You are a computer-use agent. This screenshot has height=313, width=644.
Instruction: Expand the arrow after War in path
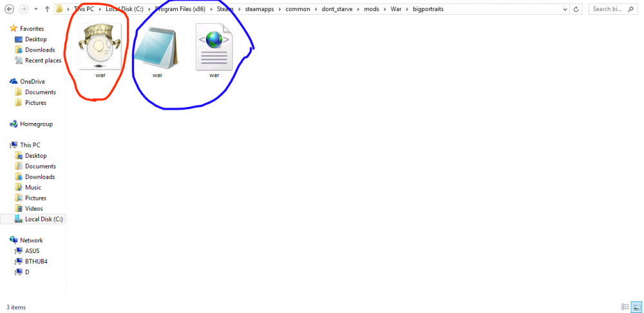408,9
